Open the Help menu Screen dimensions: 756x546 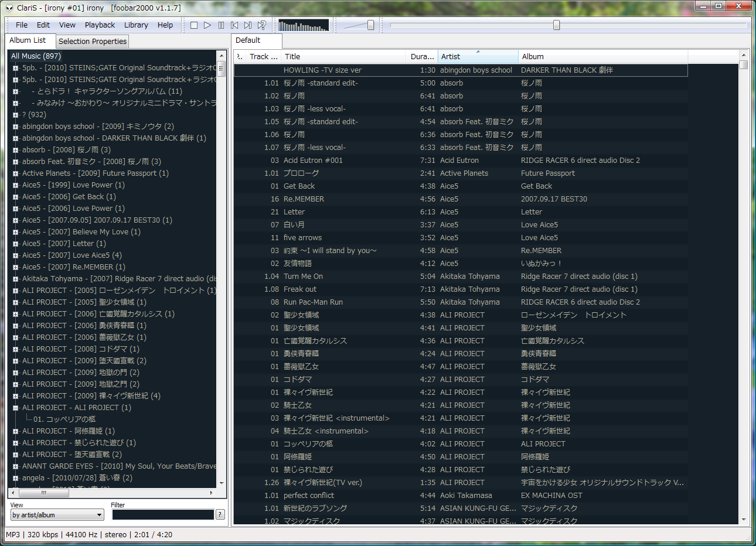(165, 25)
